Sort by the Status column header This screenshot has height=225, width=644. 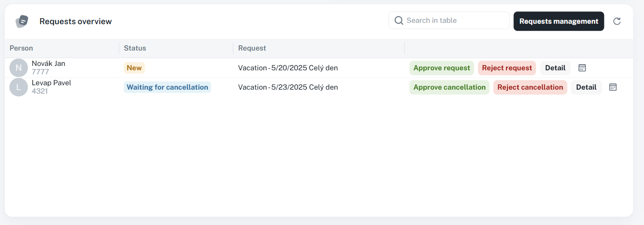click(135, 48)
